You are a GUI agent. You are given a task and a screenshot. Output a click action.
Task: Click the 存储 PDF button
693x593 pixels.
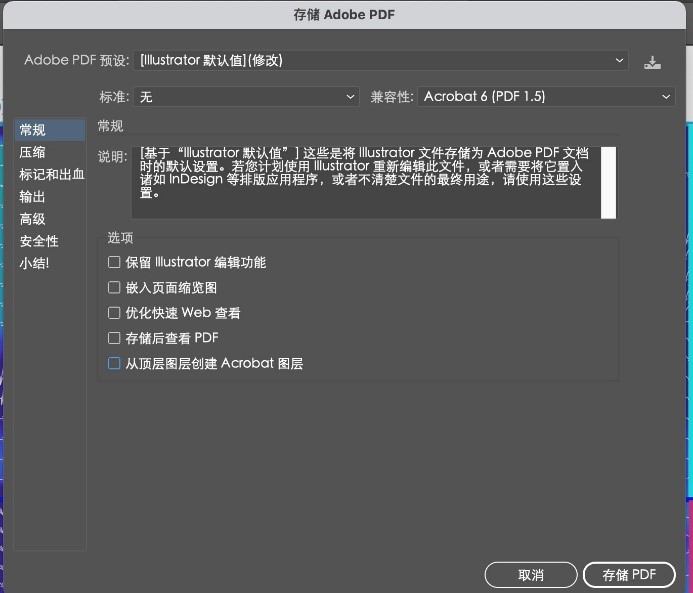pyautogui.click(x=629, y=575)
